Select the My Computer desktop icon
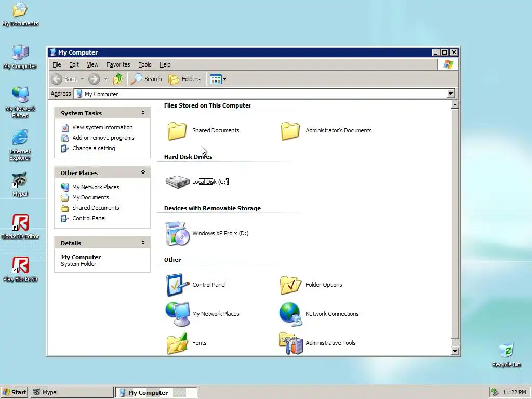 20,57
